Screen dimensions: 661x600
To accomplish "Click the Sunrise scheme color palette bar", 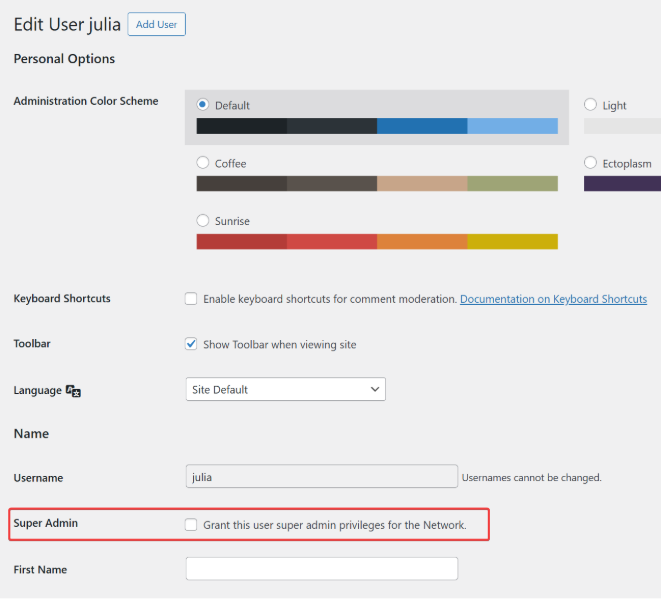I will (377, 242).
